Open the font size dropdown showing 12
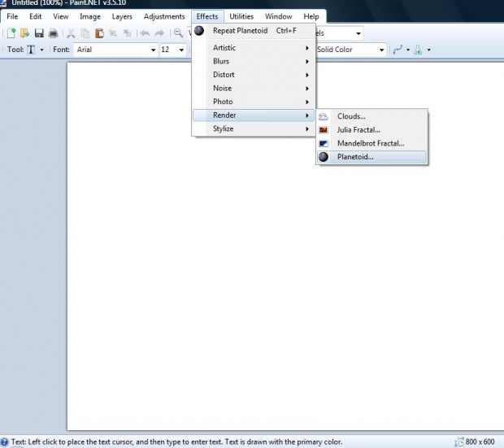The height and width of the screenshot is (448, 504). 173,50
